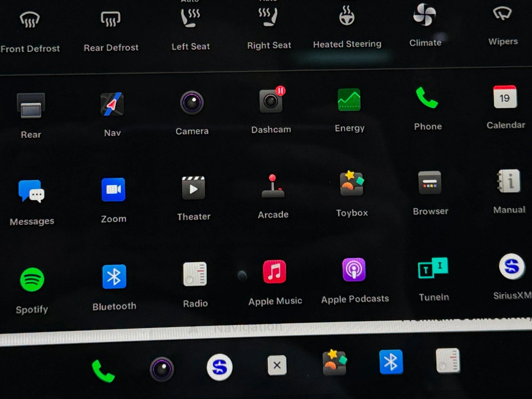
Task: Tap Radio icon in bottom dock
Action: [448, 360]
